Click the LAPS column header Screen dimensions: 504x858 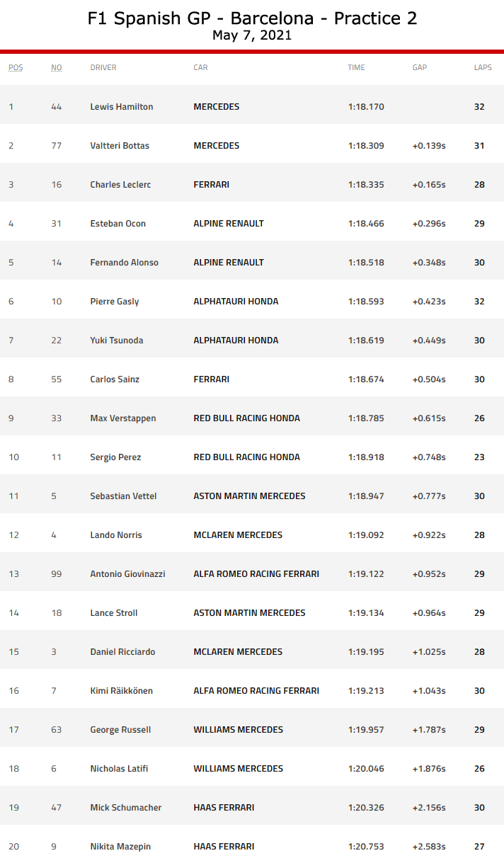[483, 68]
